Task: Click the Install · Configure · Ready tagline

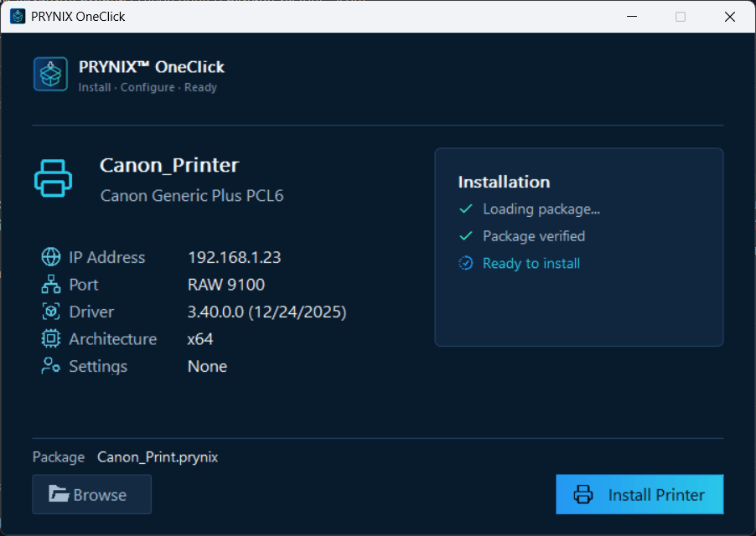Action: point(148,88)
